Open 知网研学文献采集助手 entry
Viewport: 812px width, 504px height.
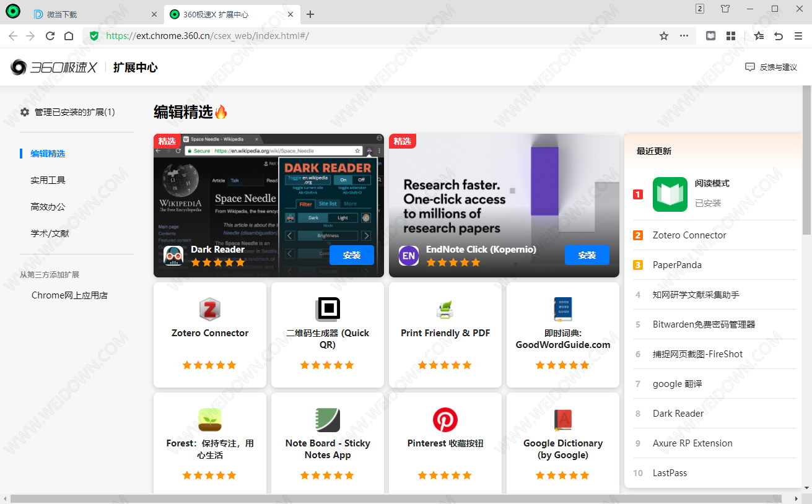point(696,295)
